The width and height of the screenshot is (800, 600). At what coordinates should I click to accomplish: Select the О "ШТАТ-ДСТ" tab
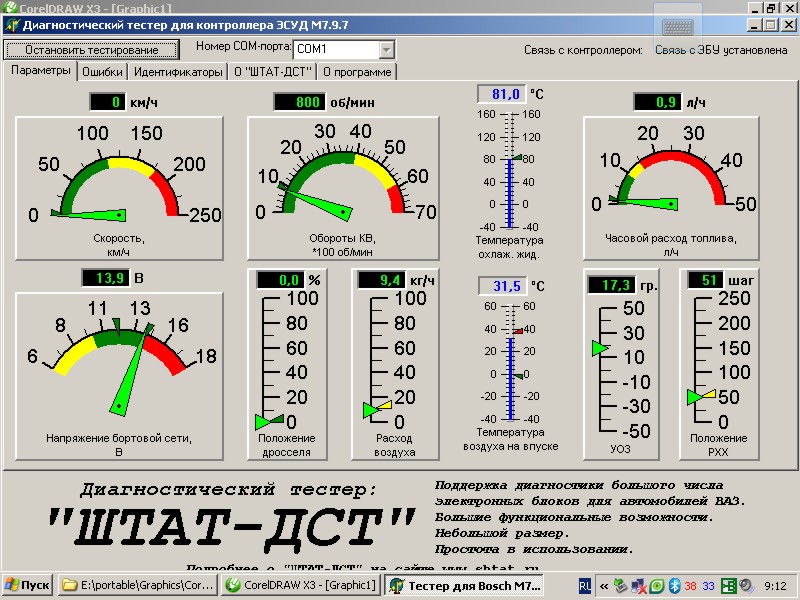273,72
